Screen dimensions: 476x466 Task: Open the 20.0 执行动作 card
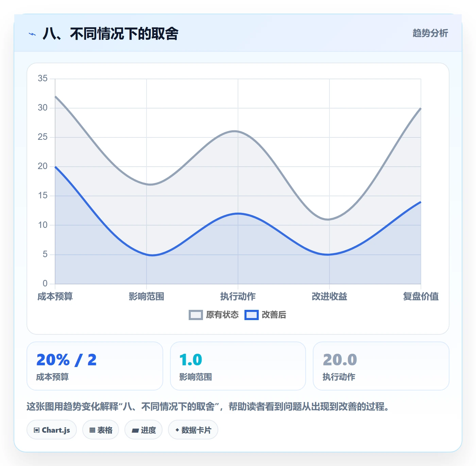[x=381, y=366]
